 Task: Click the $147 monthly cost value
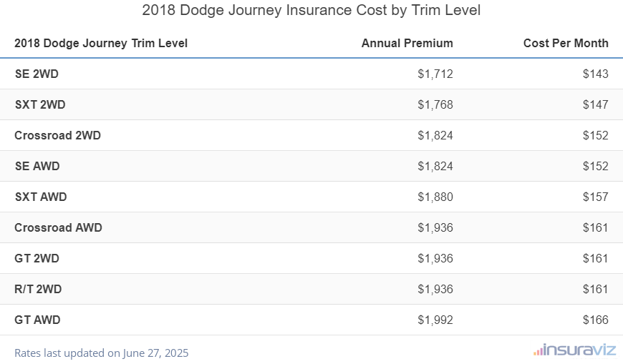596,104
